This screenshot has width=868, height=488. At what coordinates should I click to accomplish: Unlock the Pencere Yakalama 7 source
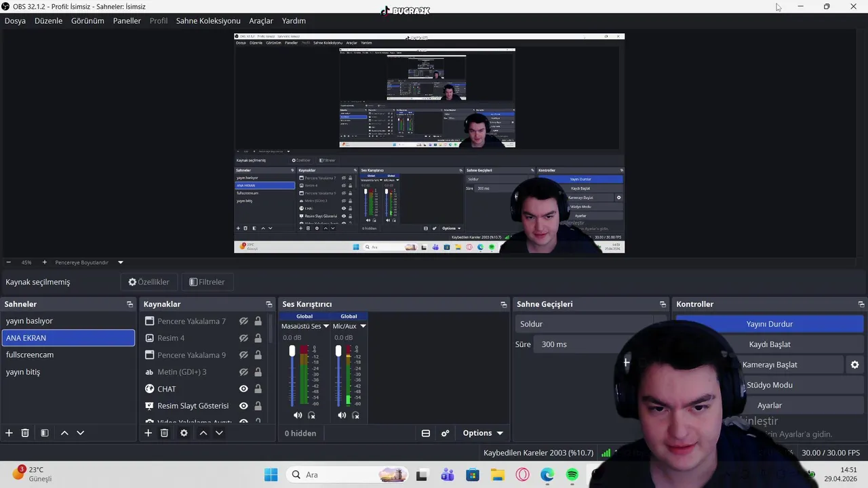(x=258, y=321)
